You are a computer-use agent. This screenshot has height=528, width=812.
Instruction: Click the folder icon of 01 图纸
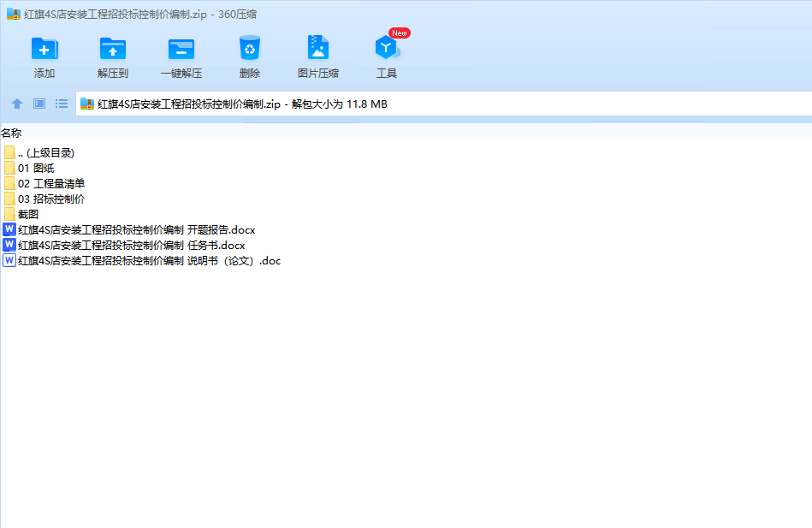9,168
